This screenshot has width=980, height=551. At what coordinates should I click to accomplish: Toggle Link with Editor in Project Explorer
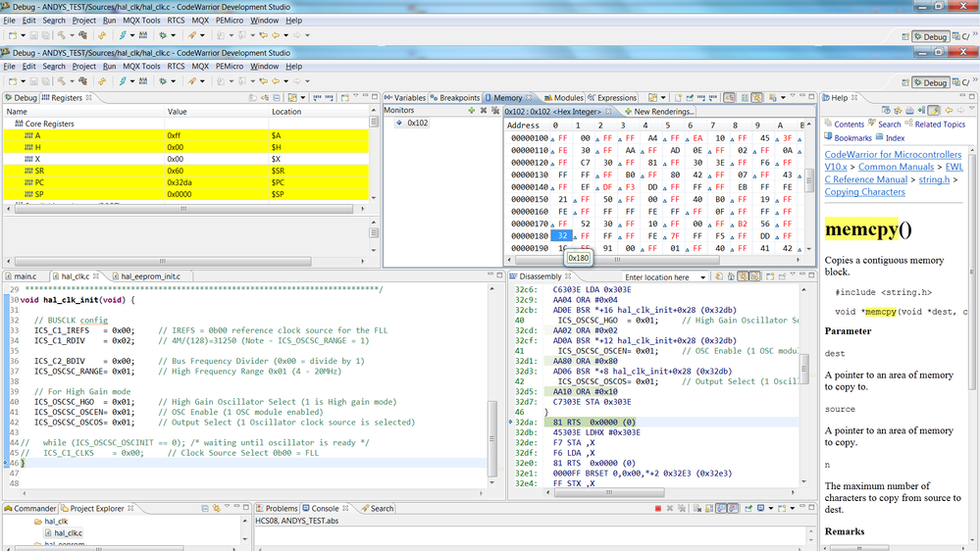(x=216, y=509)
